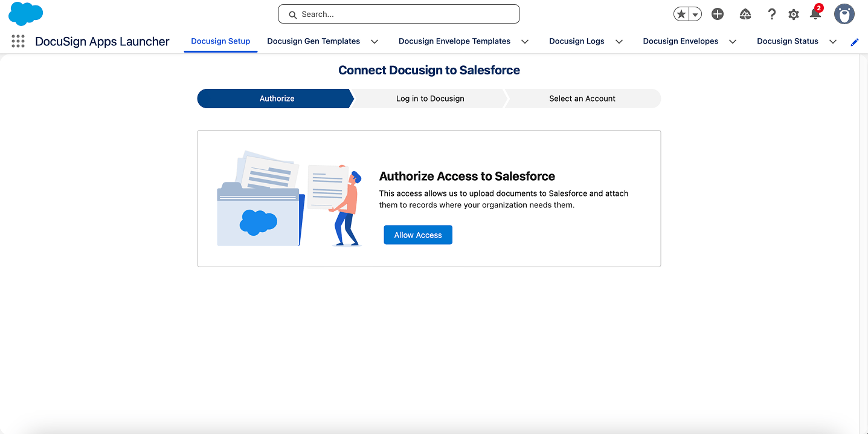868x434 pixels.
Task: Open the user profile avatar
Action: click(844, 14)
